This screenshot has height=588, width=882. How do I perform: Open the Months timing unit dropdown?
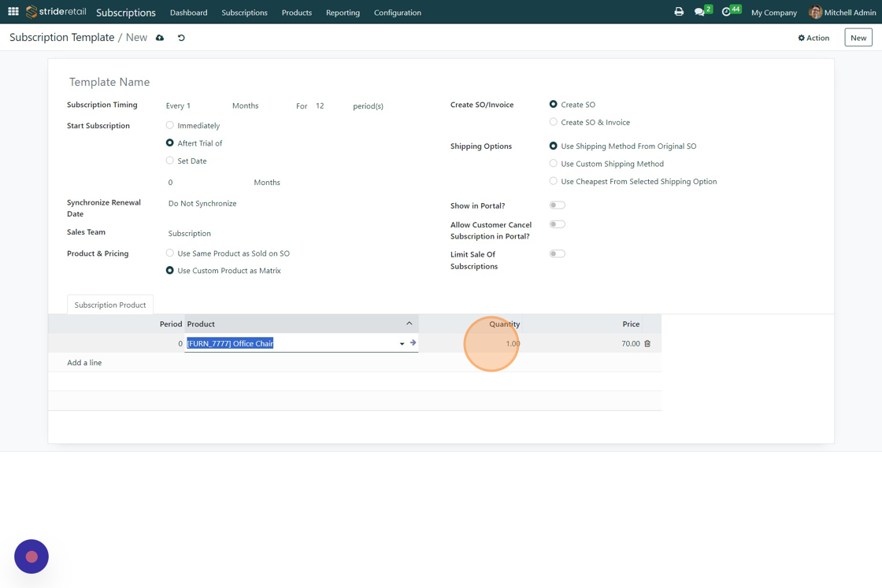point(246,105)
